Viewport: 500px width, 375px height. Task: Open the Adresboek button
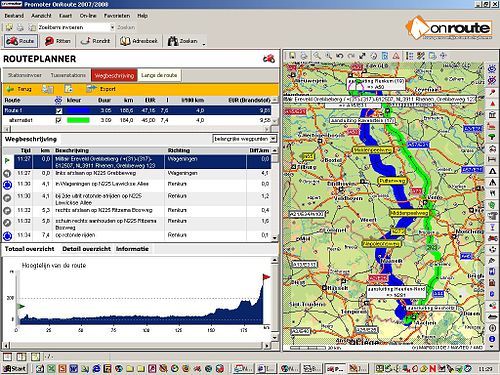click(139, 41)
